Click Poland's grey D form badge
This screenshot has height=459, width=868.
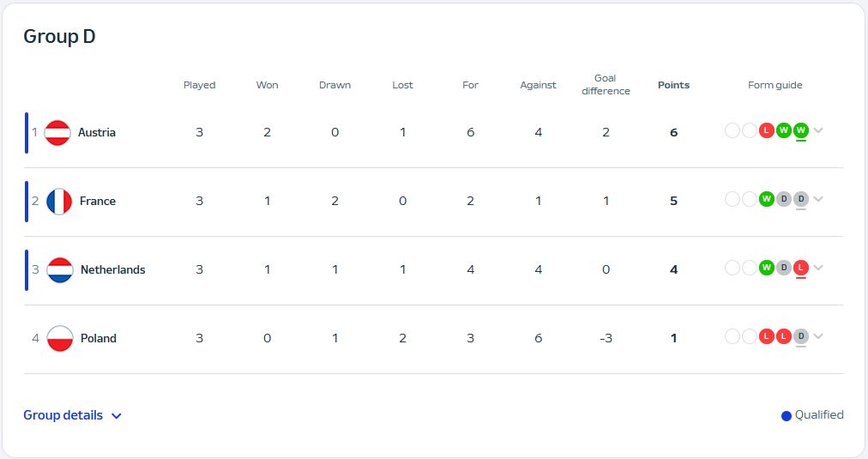(x=801, y=336)
